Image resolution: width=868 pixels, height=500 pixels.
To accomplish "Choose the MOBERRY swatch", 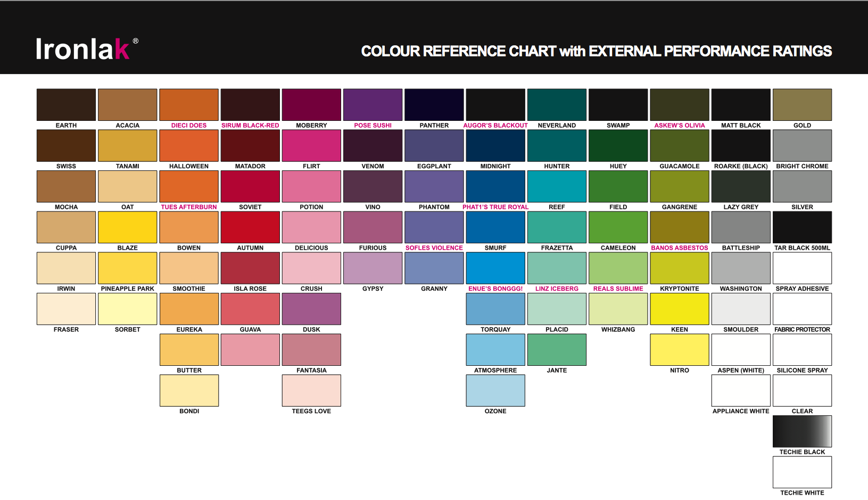I will point(311,105).
